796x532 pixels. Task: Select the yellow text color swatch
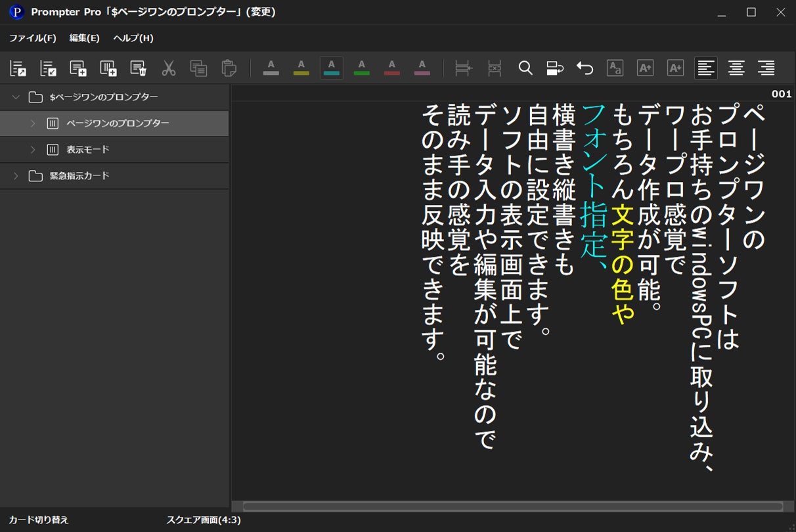301,68
